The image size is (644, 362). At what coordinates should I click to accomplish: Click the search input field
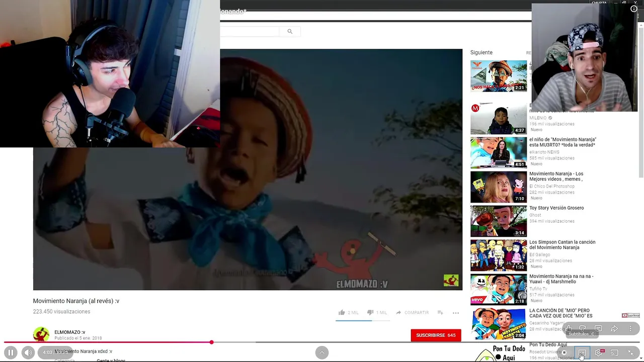[x=250, y=31]
